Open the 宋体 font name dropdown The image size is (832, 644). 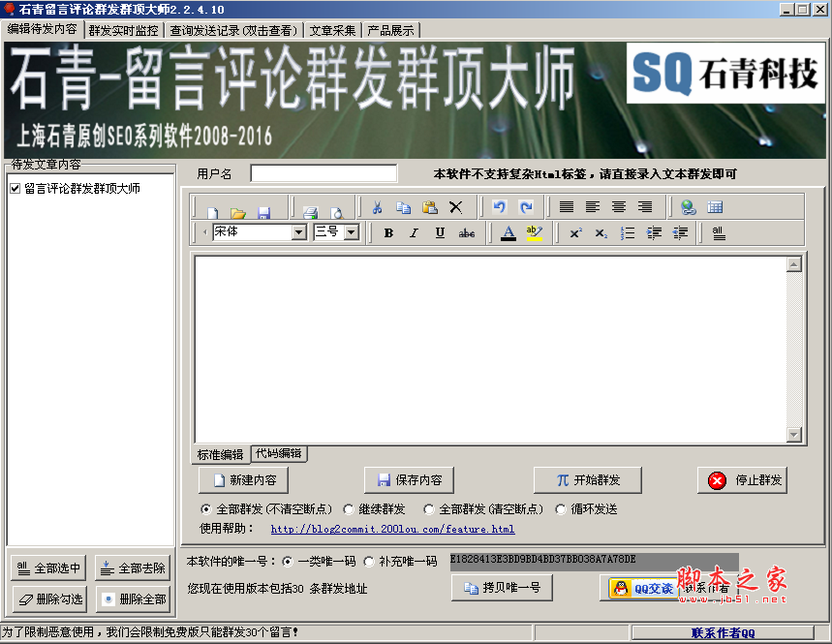299,232
